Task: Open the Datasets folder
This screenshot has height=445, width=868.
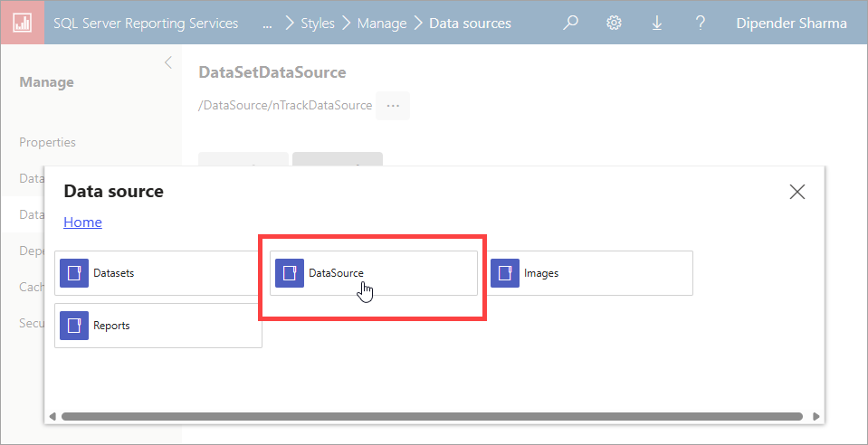Action: 158,273
